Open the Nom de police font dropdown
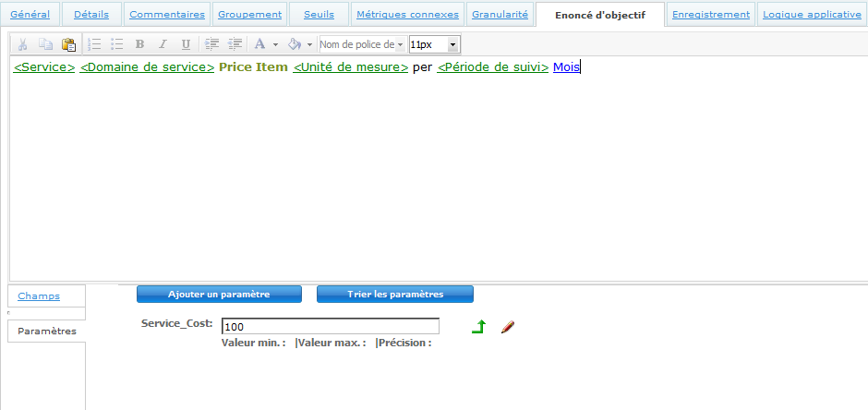The height and width of the screenshot is (410, 868). 363,45
